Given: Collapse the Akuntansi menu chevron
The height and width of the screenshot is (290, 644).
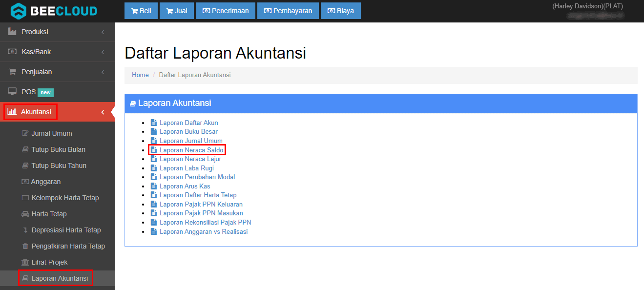Looking at the screenshot, I should coord(103,112).
